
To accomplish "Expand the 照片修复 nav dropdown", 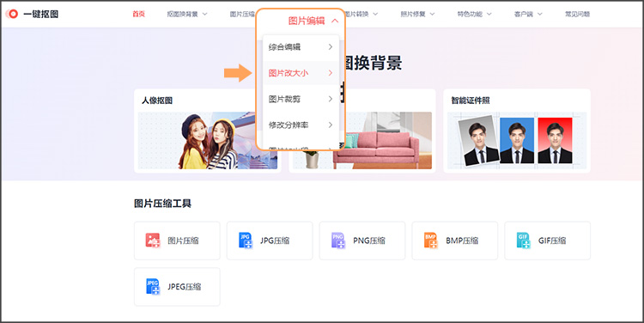I will [417, 14].
